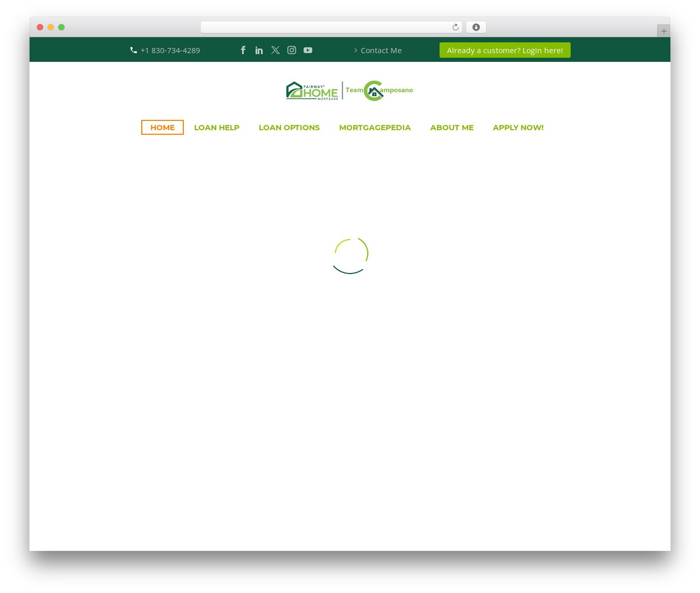Open the LOAN HELP menu
Viewport: 700px width, 593px height.
[x=217, y=127]
